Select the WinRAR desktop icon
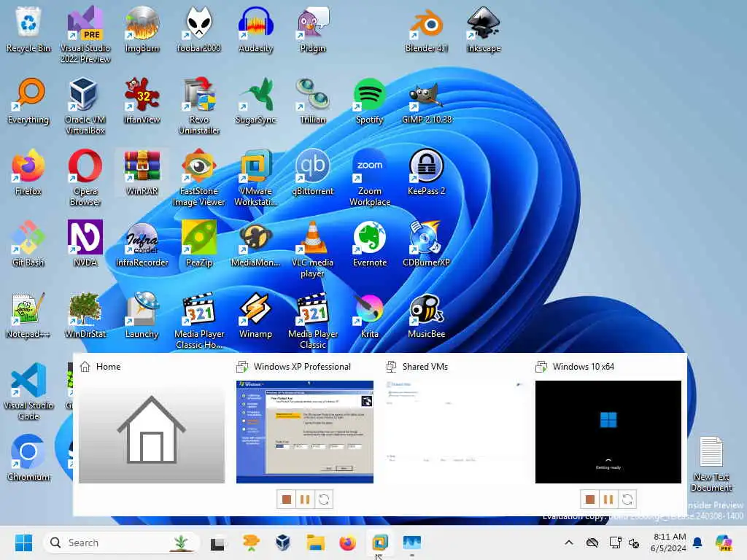 (142, 172)
